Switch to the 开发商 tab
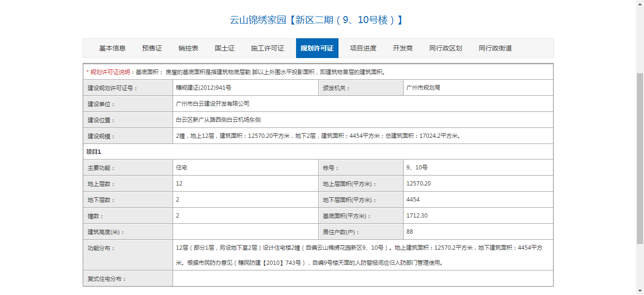This screenshot has height=295, width=644. (x=403, y=48)
